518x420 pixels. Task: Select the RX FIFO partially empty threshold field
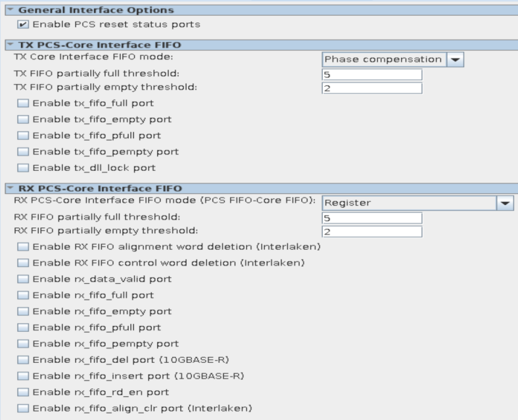point(371,231)
